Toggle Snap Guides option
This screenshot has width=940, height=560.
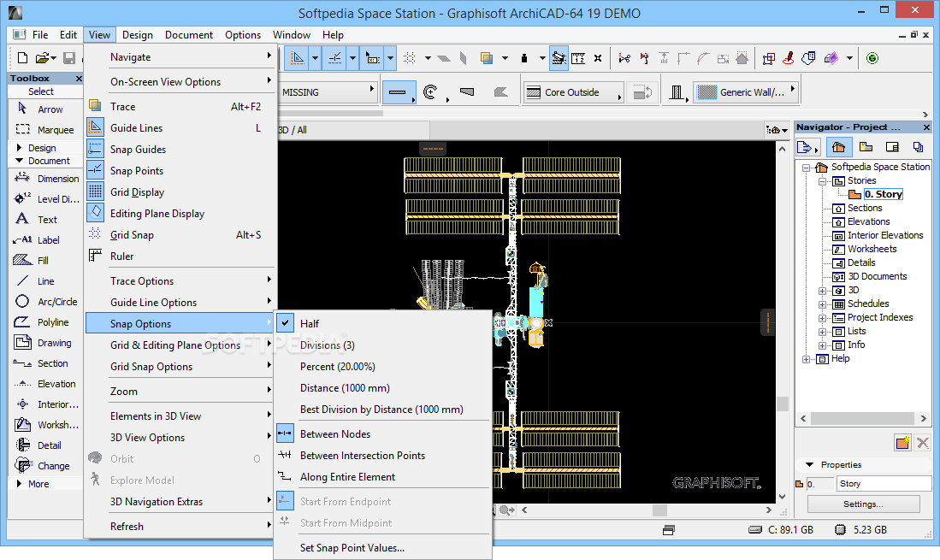coord(180,149)
